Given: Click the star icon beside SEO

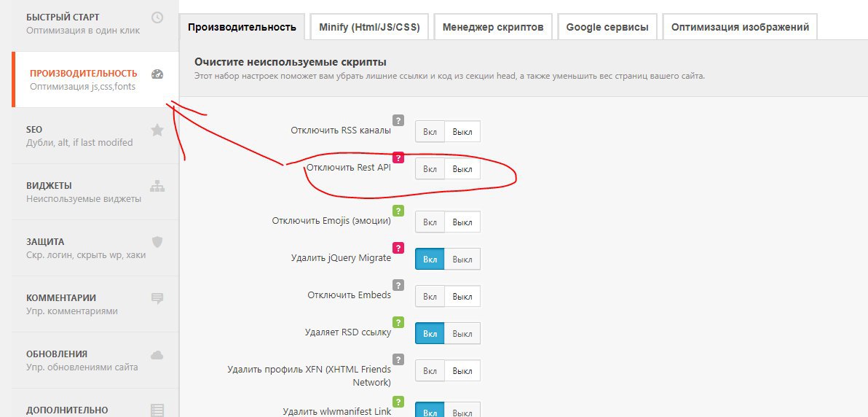Looking at the screenshot, I should click(157, 130).
